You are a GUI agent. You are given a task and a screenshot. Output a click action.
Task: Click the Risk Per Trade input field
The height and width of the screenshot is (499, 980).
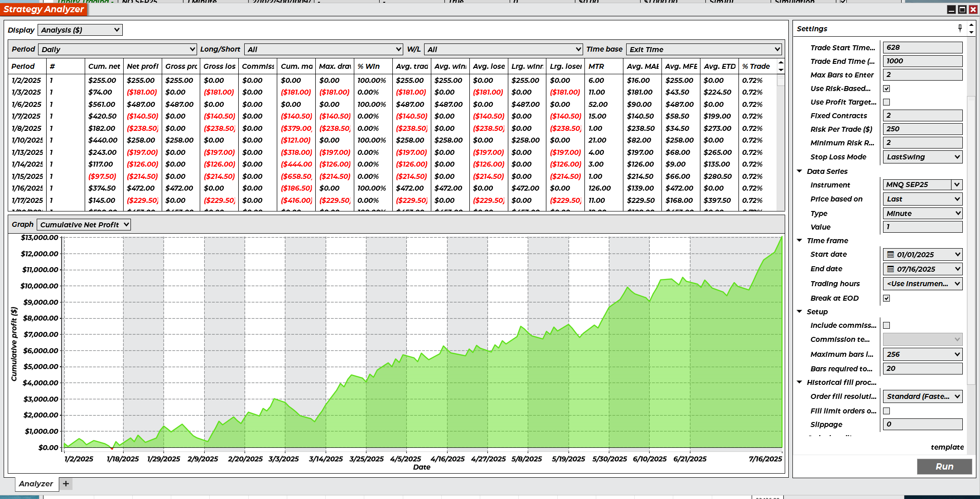pos(922,129)
